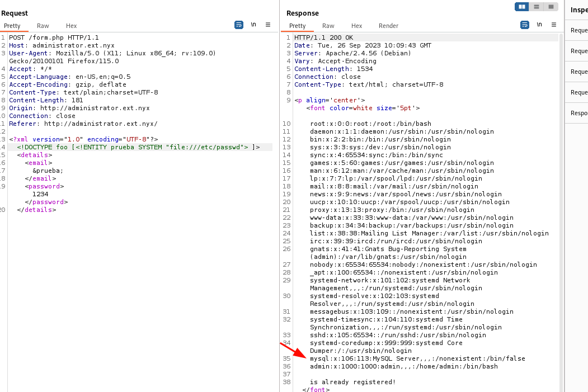588x392 pixels.
Task: Click the root:x:0:0 passwd entry
Action: (370, 124)
